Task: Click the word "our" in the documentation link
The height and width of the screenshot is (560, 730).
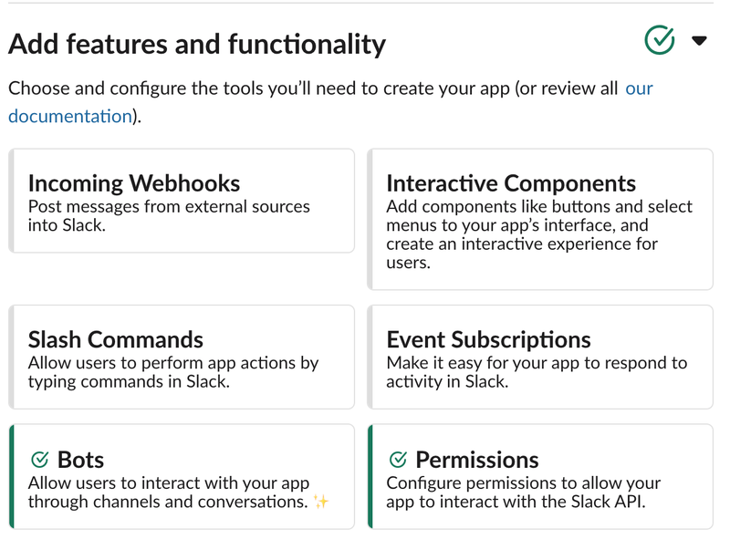Action: [639, 88]
